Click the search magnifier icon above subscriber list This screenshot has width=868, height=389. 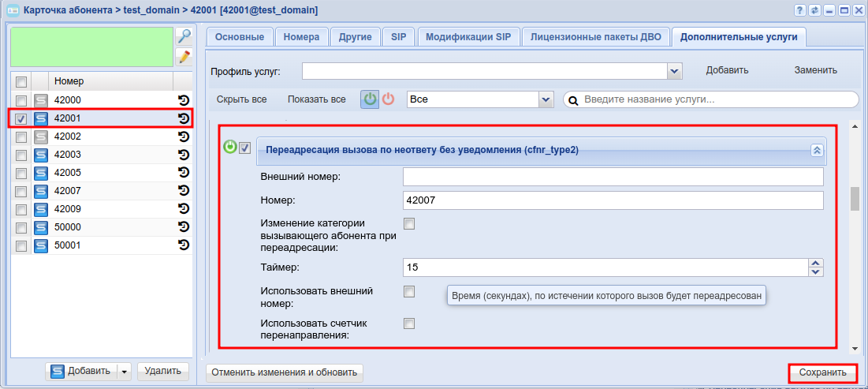[184, 36]
